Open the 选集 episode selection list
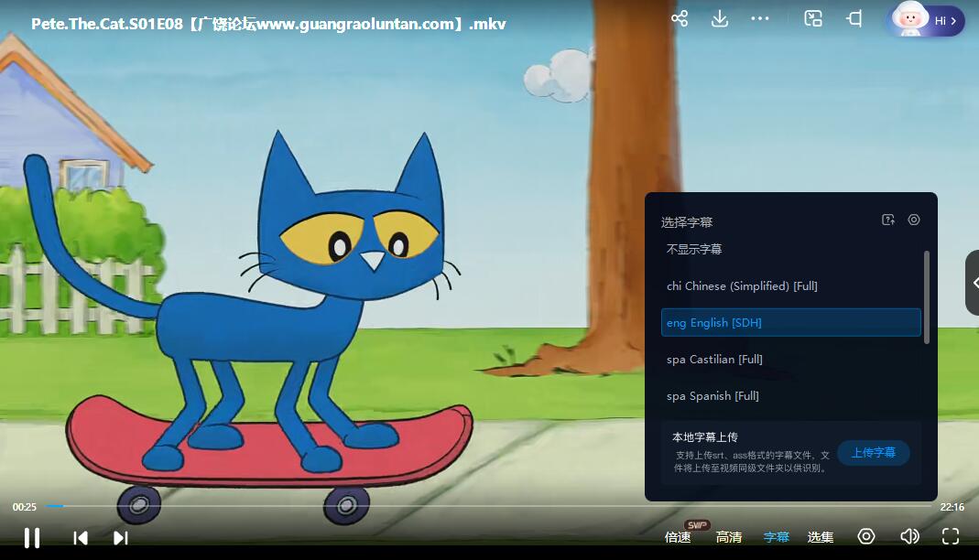This screenshot has height=560, width=979. [821, 537]
